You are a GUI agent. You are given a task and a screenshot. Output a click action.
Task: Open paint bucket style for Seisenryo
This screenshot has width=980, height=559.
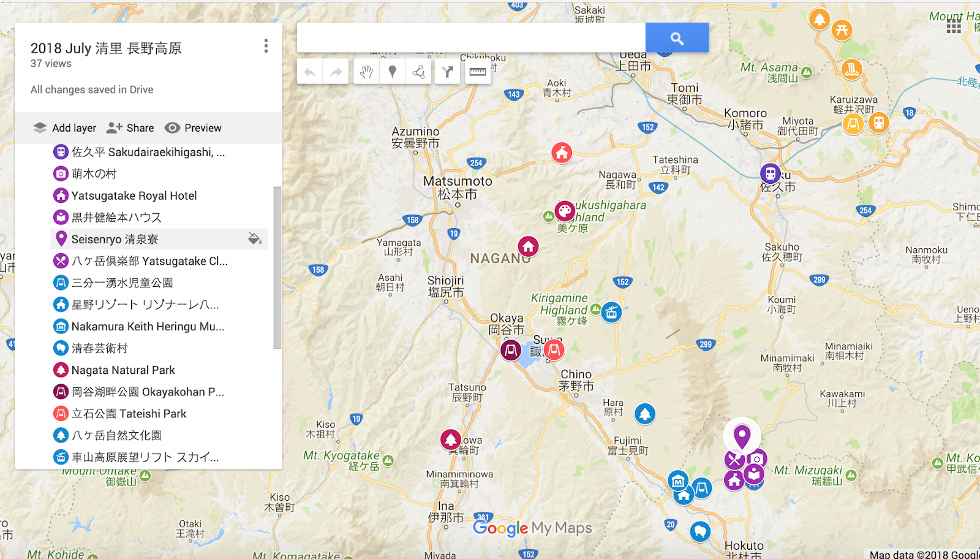(x=255, y=238)
